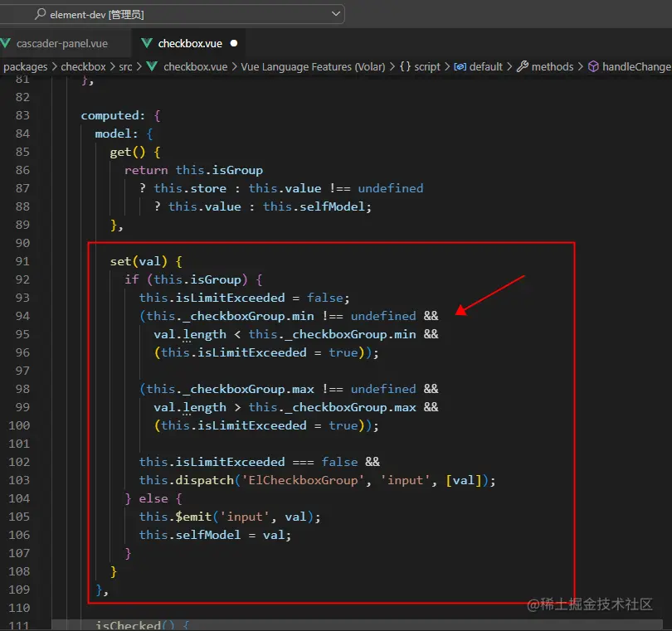
Task: Open the Vue Language Features (Volar) breadcrumb
Action: [x=313, y=67]
